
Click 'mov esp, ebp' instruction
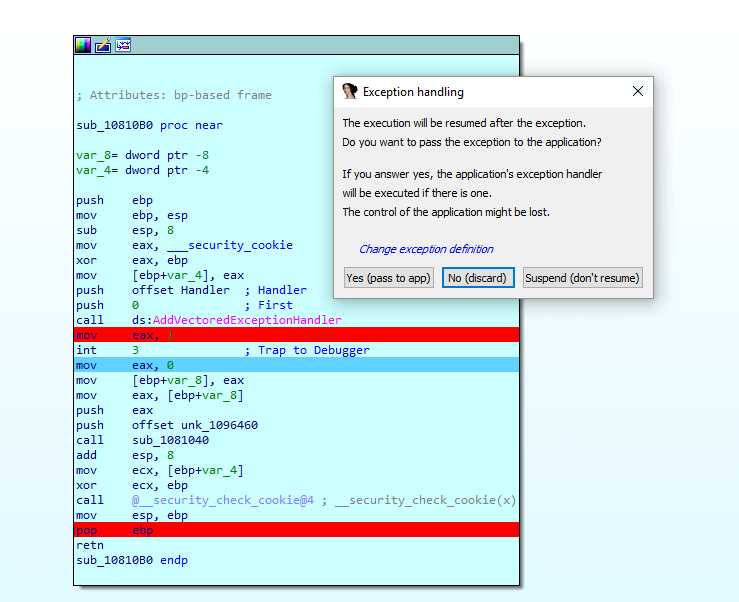coord(132,515)
